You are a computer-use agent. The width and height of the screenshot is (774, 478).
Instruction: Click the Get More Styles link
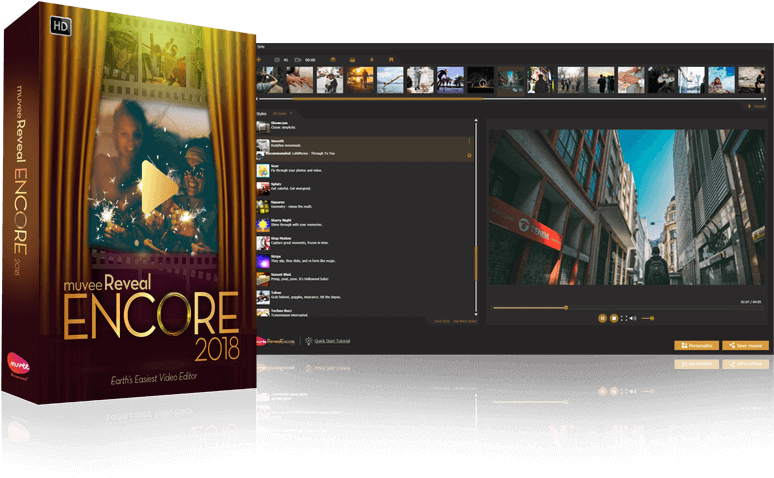(465, 321)
